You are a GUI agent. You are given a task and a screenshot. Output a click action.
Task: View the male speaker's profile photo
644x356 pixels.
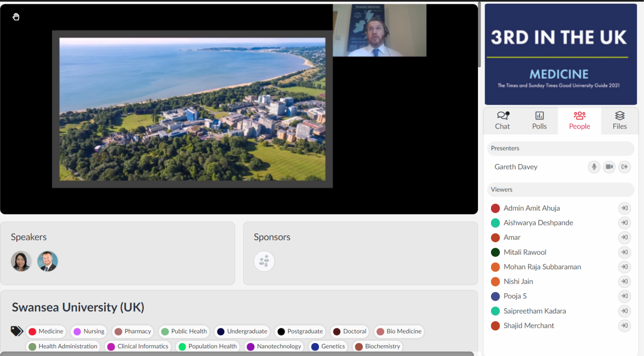click(x=47, y=261)
